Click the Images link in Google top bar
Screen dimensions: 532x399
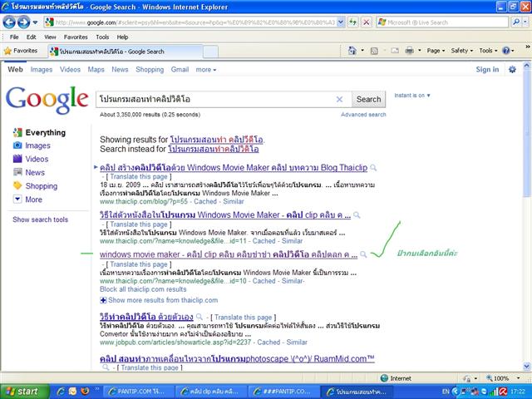[x=42, y=70]
